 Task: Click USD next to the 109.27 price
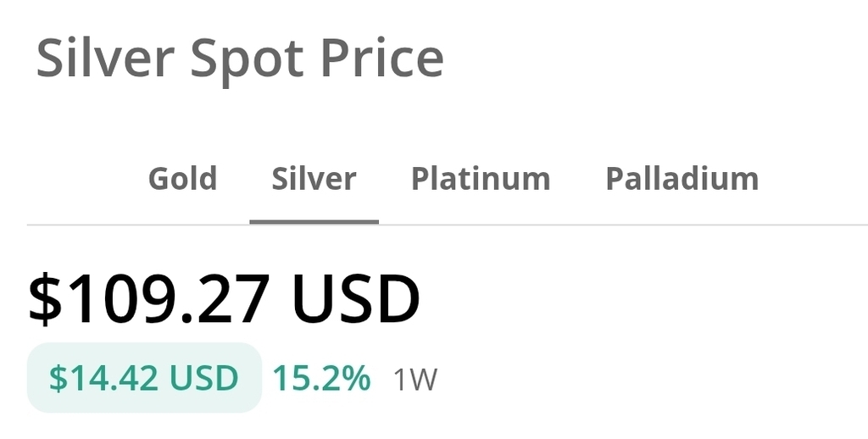point(356,300)
